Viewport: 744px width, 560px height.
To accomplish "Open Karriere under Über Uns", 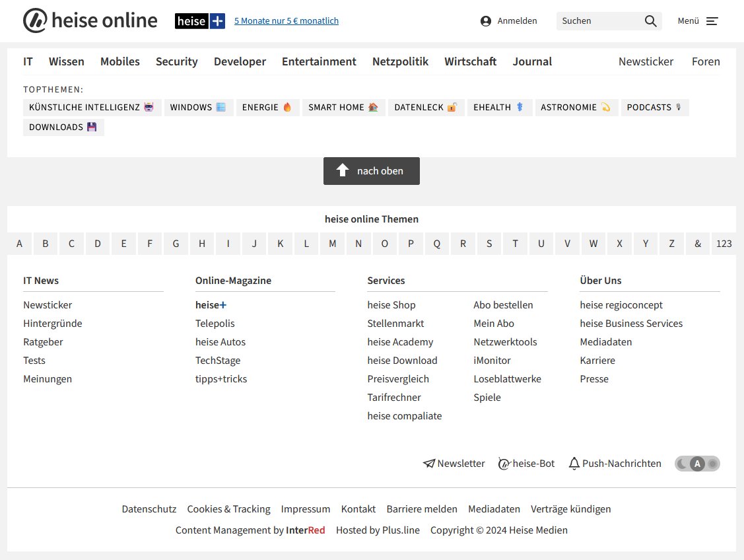I will pos(597,360).
